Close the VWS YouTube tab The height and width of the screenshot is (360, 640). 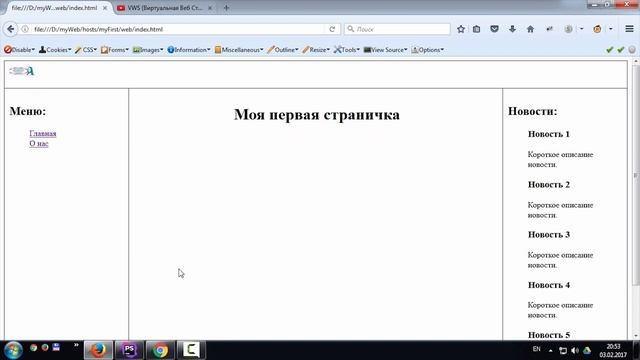210,8
